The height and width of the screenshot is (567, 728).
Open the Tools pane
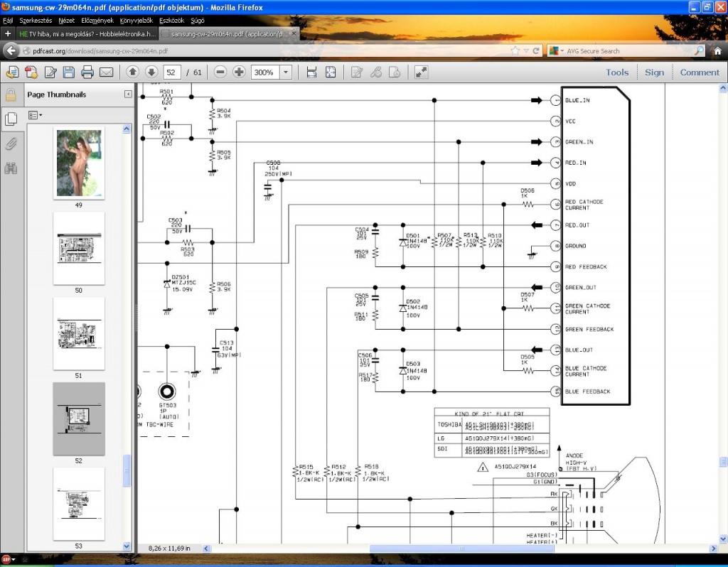click(x=617, y=72)
